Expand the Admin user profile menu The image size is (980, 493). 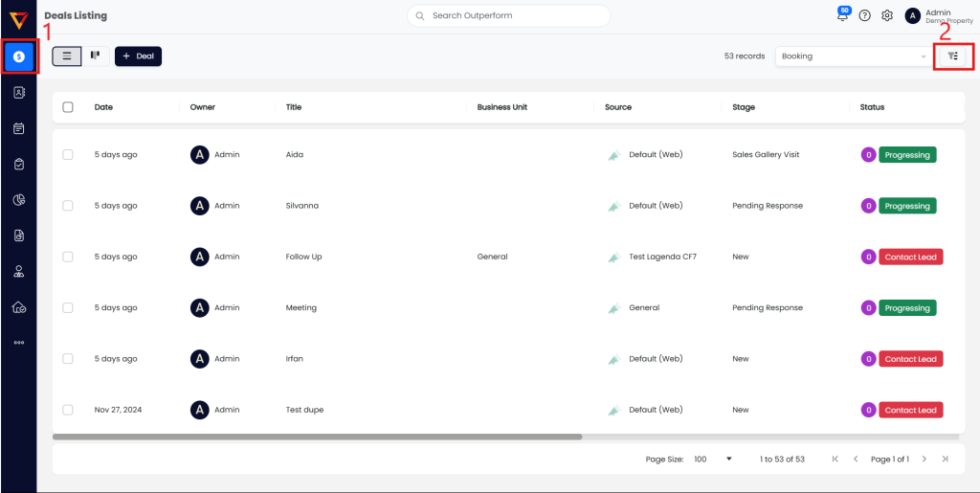coord(938,15)
